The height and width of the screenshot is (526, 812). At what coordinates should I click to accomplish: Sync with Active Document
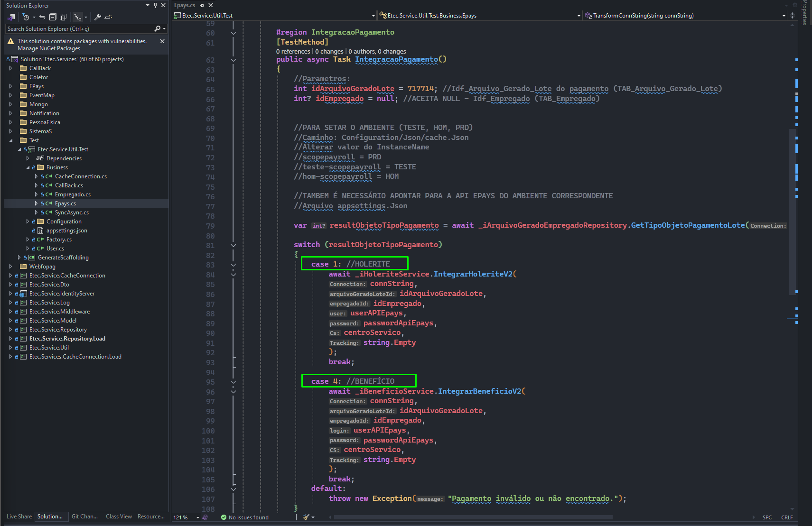pyautogui.click(x=42, y=17)
